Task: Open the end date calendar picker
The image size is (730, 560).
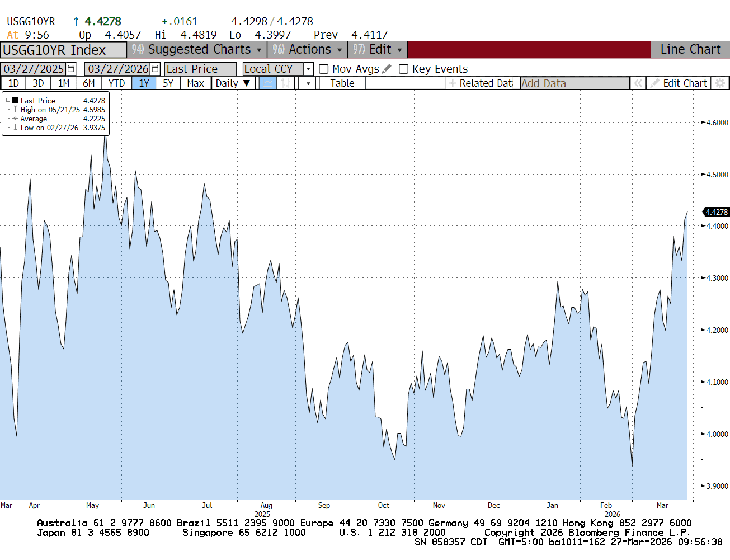Action: click(x=155, y=69)
